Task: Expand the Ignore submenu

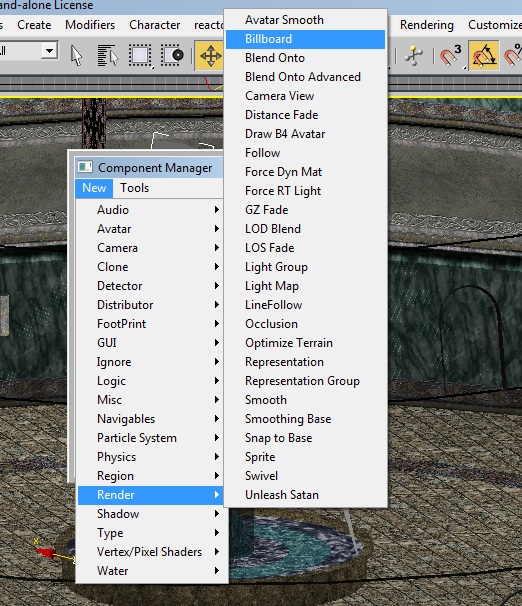Action: coord(150,362)
